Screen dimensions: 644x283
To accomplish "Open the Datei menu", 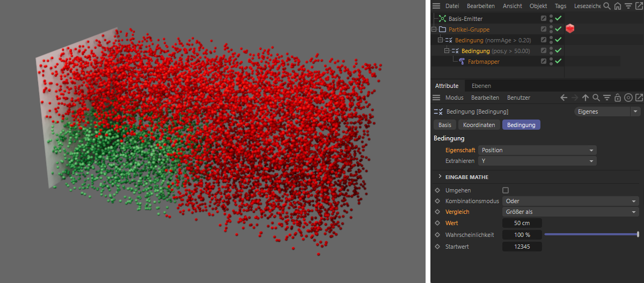I will point(452,6).
